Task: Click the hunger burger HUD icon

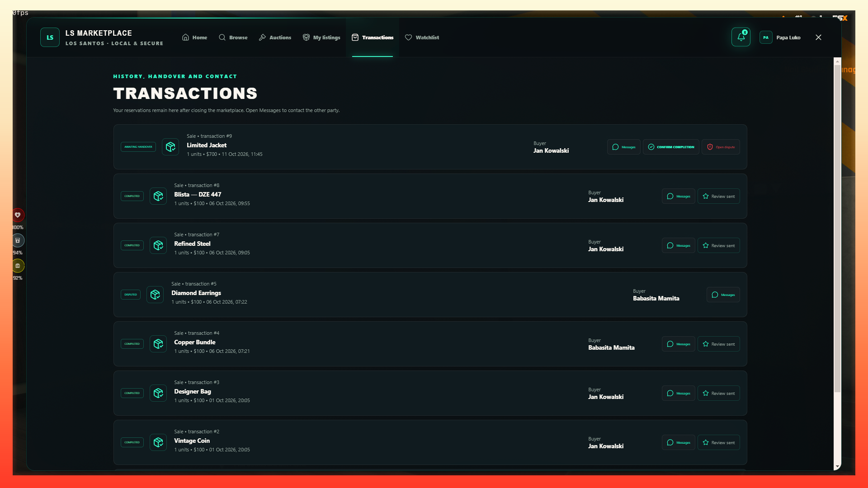Action: (18, 266)
